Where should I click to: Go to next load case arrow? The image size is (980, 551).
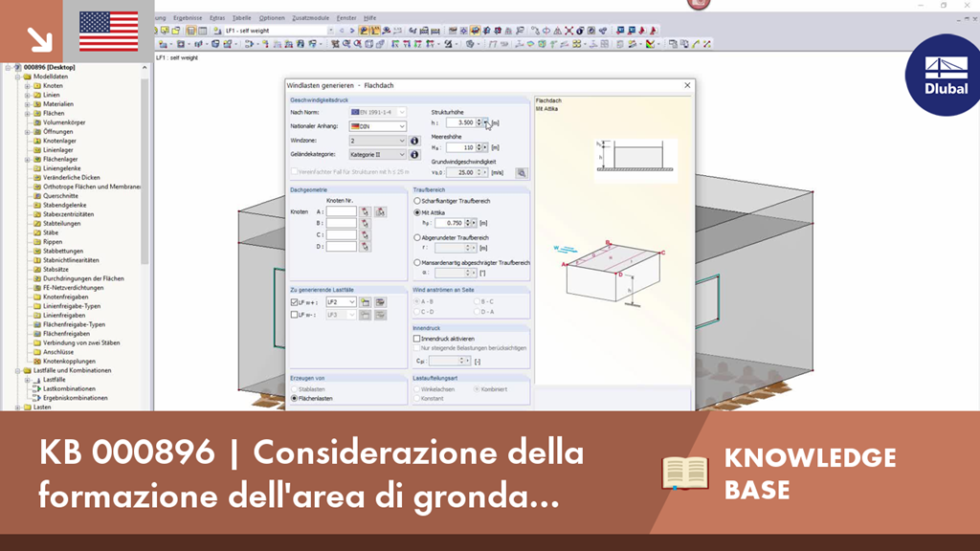(352, 31)
